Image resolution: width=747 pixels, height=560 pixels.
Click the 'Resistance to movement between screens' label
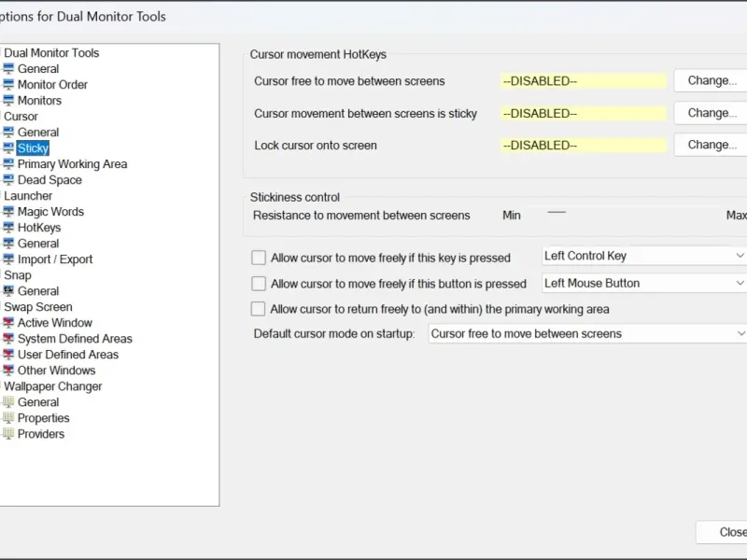pos(361,216)
